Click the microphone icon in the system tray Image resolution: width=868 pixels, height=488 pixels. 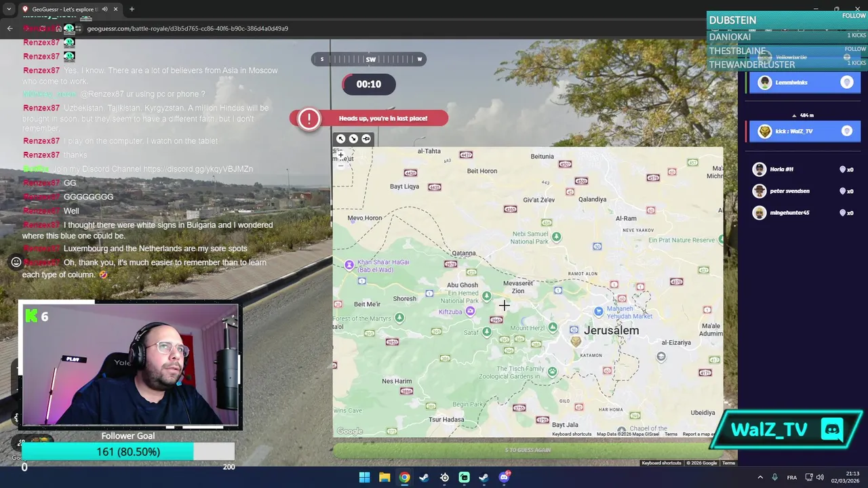774,477
